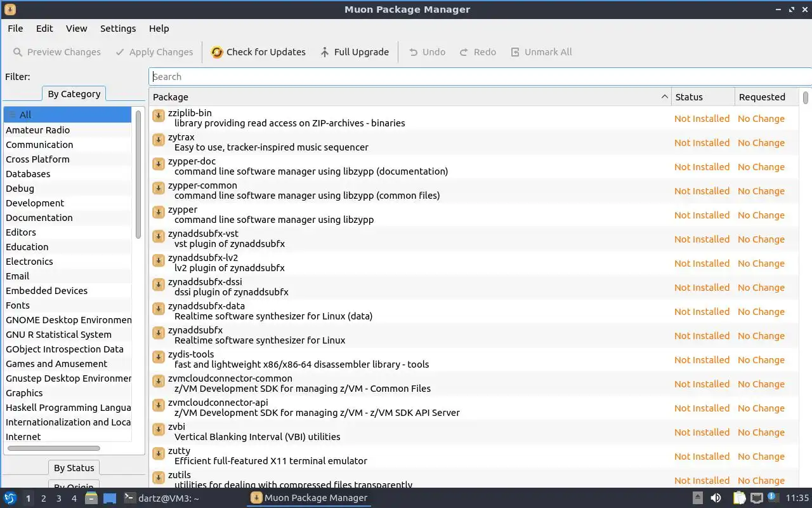Open the Edit menu

tap(44, 29)
